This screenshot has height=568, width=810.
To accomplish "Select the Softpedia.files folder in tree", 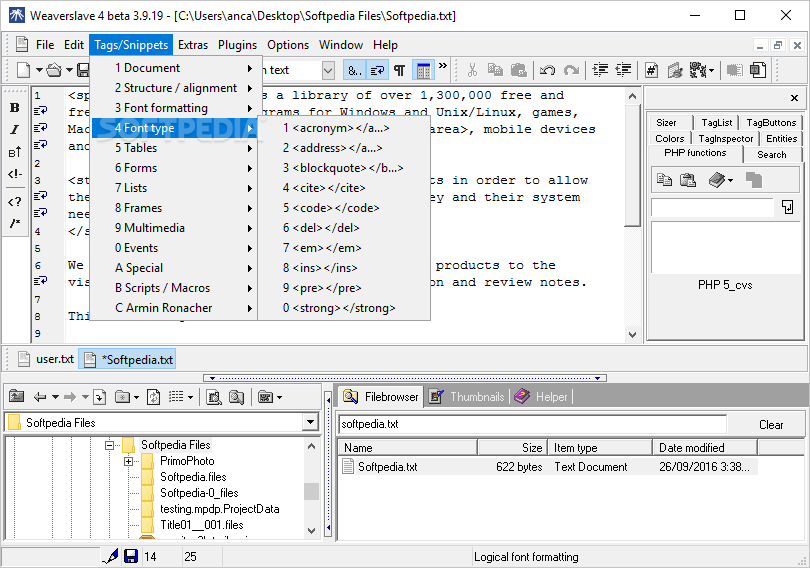I will pyautogui.click(x=193, y=477).
